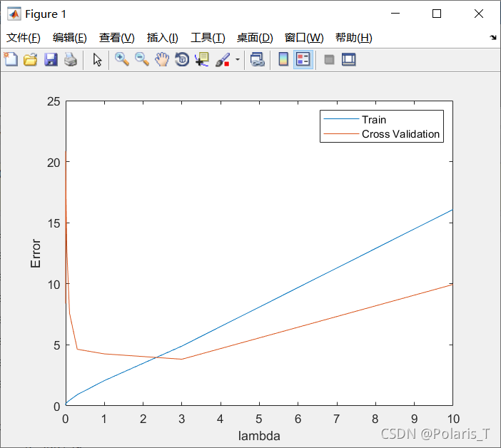
Task: Open a file with the folder icon
Action: 31,60
